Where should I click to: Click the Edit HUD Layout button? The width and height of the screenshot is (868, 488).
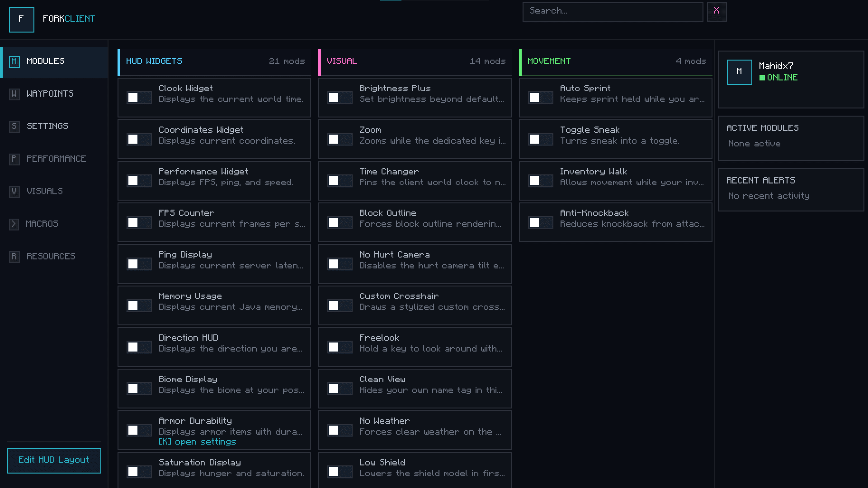point(54,460)
